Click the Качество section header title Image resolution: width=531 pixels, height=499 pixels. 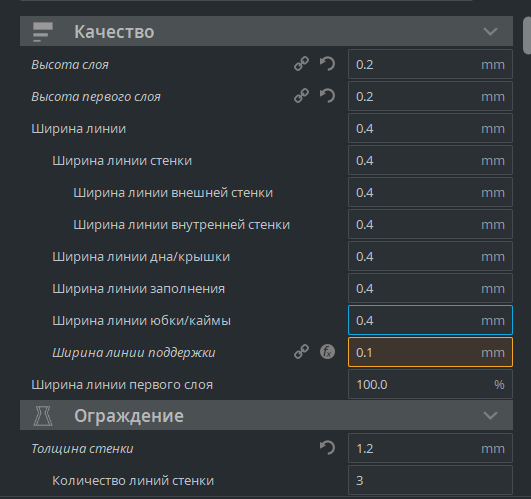pos(114,32)
